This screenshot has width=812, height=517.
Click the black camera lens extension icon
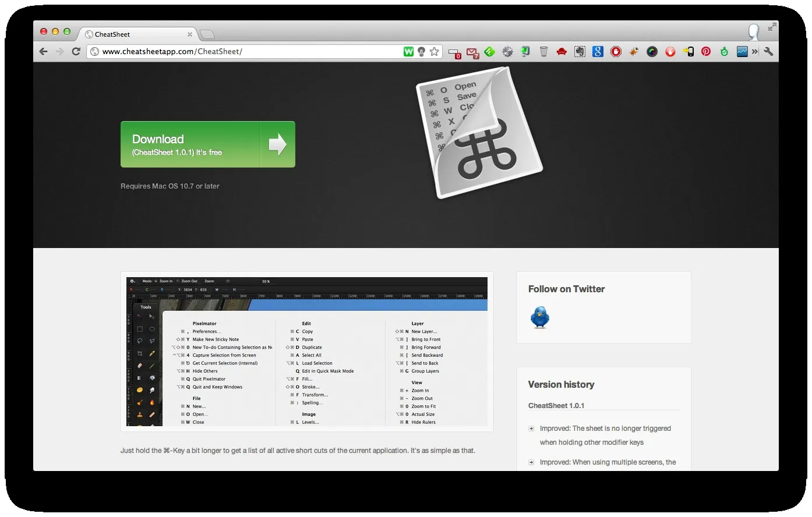(x=652, y=51)
